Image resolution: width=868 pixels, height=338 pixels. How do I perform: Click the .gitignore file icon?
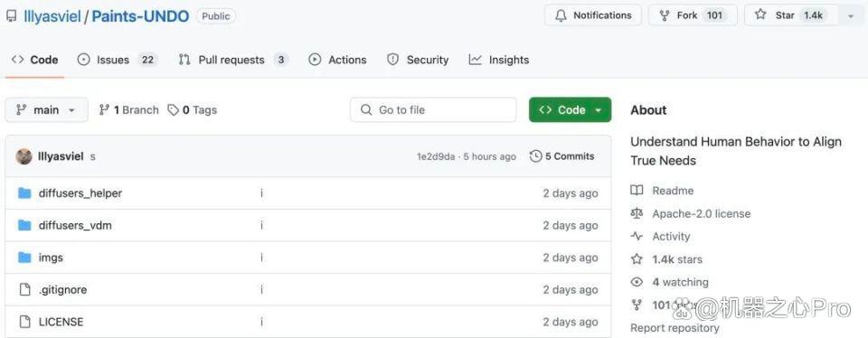24,289
